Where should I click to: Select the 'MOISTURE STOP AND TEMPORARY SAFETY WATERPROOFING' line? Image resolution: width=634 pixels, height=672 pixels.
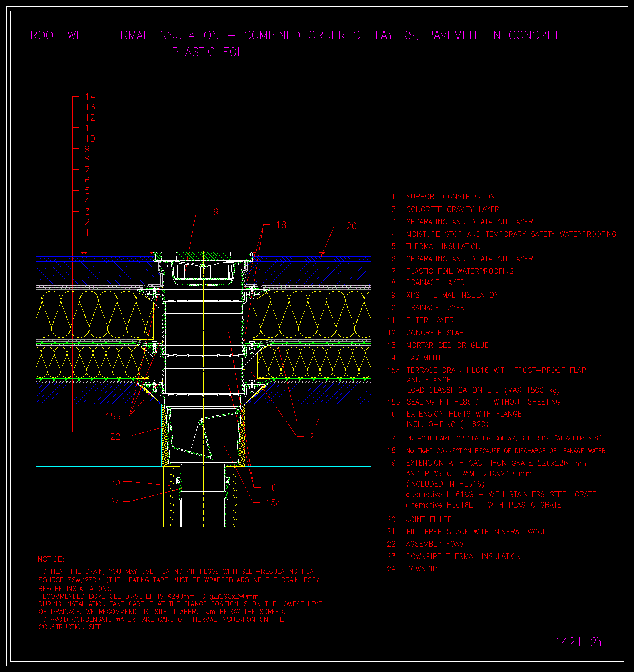[x=511, y=234]
